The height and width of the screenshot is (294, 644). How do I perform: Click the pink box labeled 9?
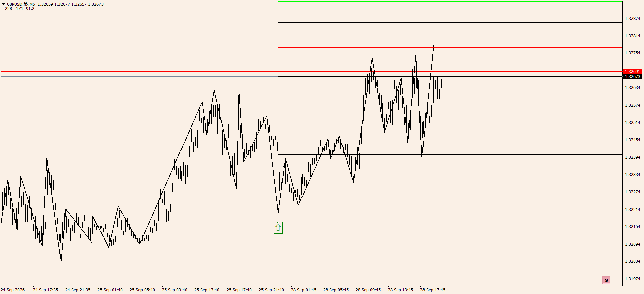[x=606, y=280]
